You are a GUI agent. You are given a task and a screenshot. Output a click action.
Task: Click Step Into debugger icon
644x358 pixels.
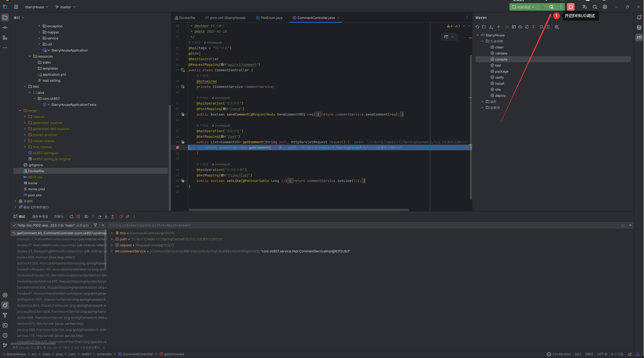point(106,217)
